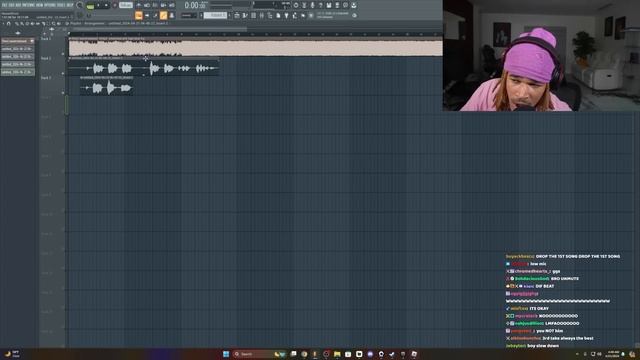
Task: Click the export download icon in the top toolbar
Action: pos(353,5)
